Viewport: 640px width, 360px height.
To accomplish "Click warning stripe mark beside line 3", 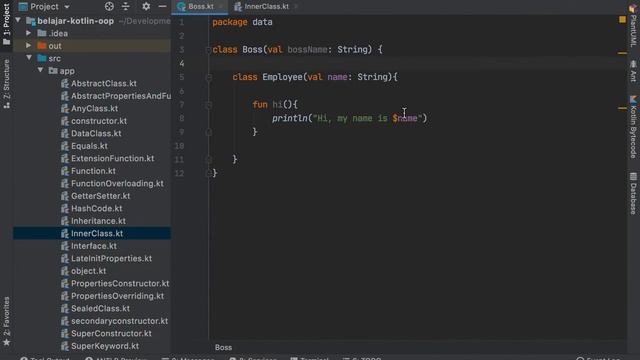I will (x=622, y=53).
